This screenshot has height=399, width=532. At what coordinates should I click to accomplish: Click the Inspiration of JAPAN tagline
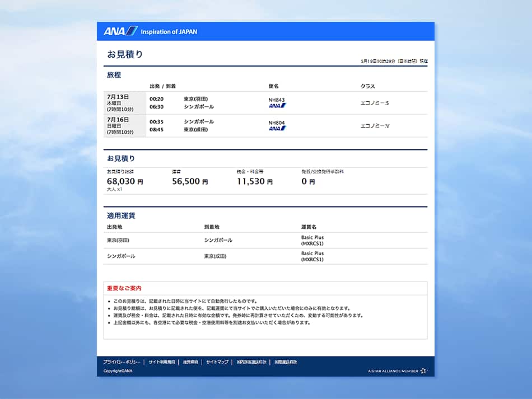(x=169, y=32)
